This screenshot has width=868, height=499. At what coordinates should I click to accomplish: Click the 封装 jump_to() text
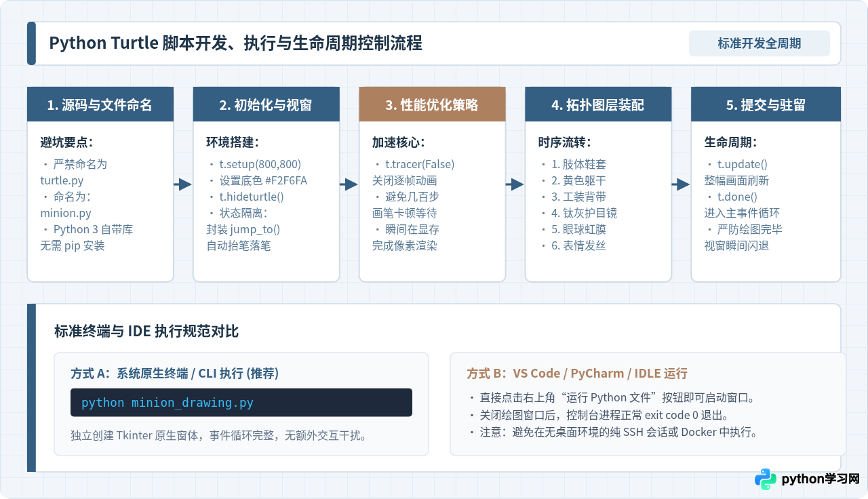[x=243, y=229]
